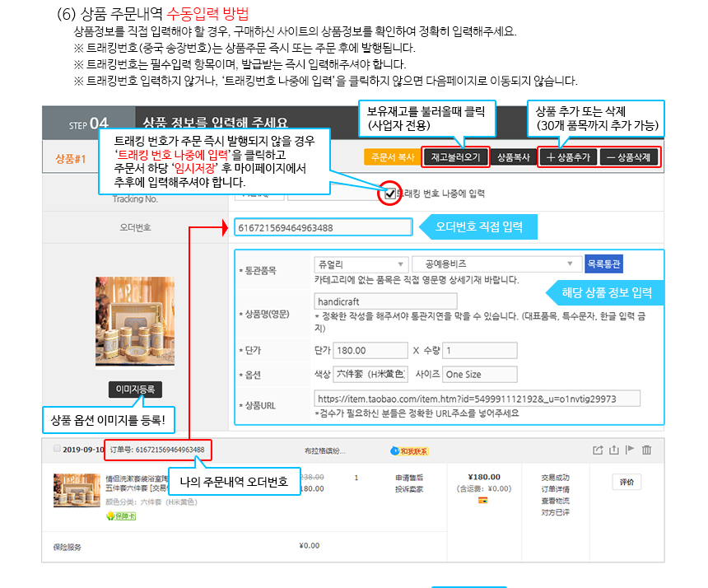Tick the checkbox beside order date 2019-09-10
Screen dimensions: 708x588
57,449
